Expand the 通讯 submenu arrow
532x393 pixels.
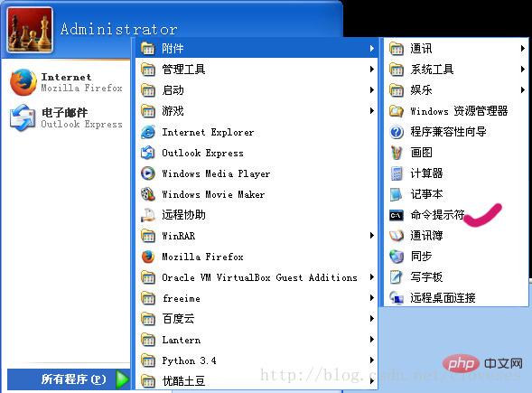click(523, 49)
